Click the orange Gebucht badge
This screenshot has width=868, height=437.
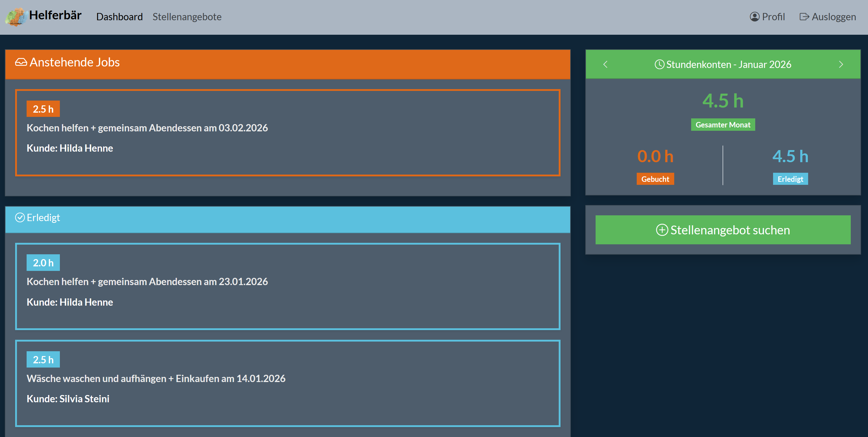[655, 179]
